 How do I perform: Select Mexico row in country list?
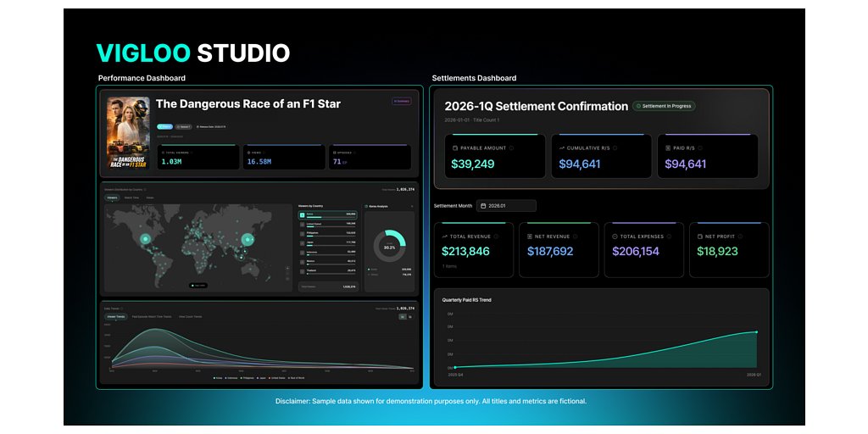tap(328, 262)
